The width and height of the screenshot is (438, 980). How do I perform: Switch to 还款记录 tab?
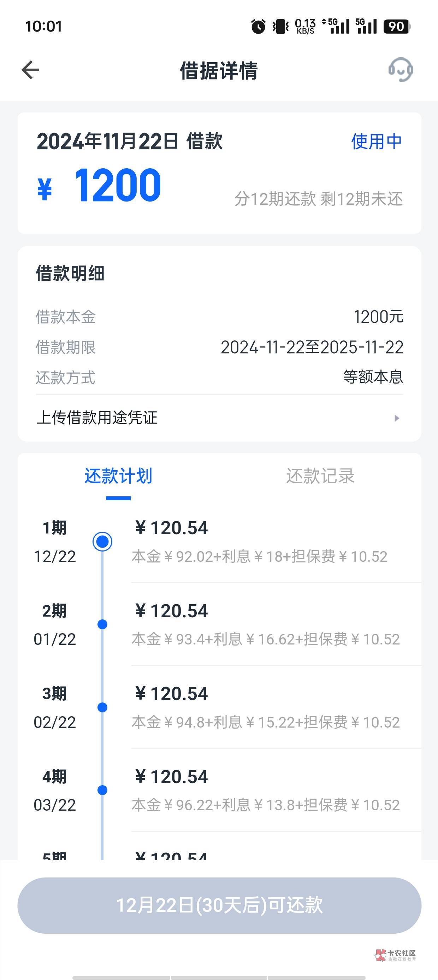[x=320, y=476]
